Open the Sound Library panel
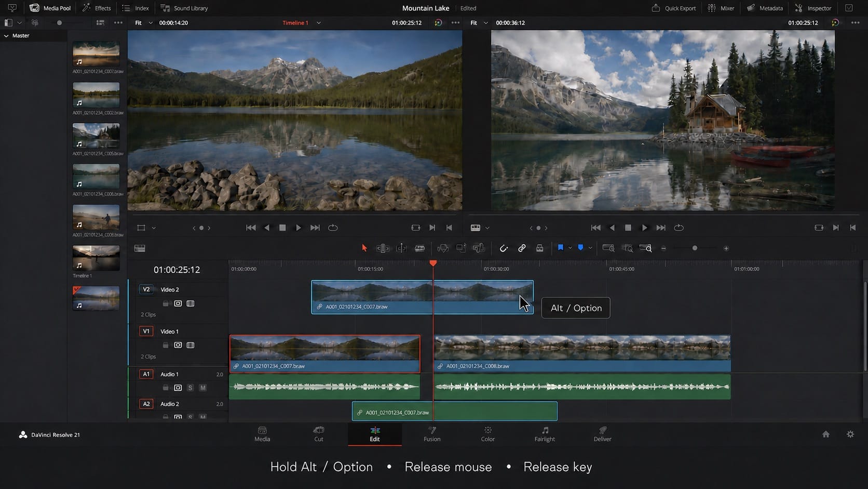The width and height of the screenshot is (868, 489). click(x=184, y=8)
